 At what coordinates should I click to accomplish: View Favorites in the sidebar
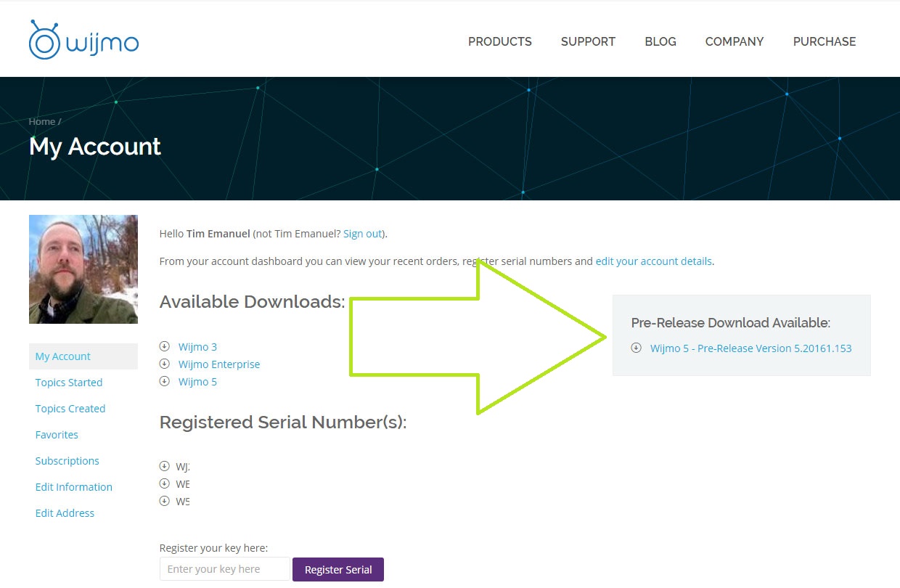click(x=57, y=435)
